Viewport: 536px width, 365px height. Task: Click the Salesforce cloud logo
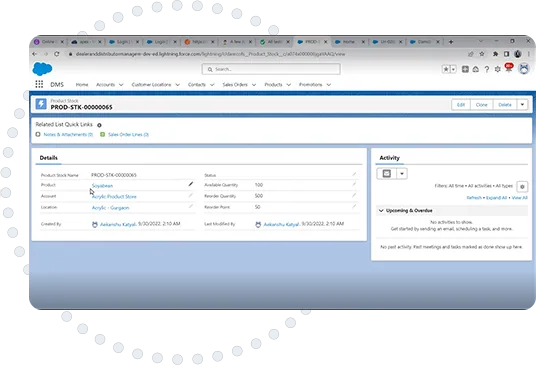tap(42, 69)
